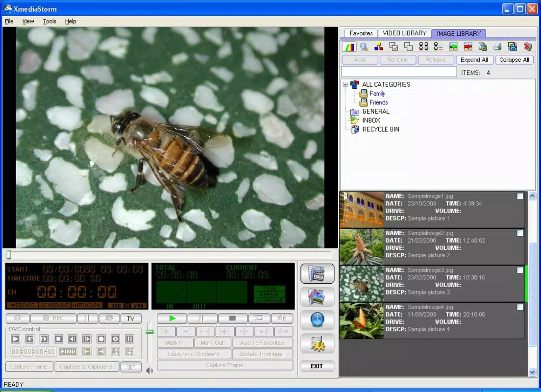Toggle the TV button
This screenshot has width=541, height=392.
tap(131, 318)
